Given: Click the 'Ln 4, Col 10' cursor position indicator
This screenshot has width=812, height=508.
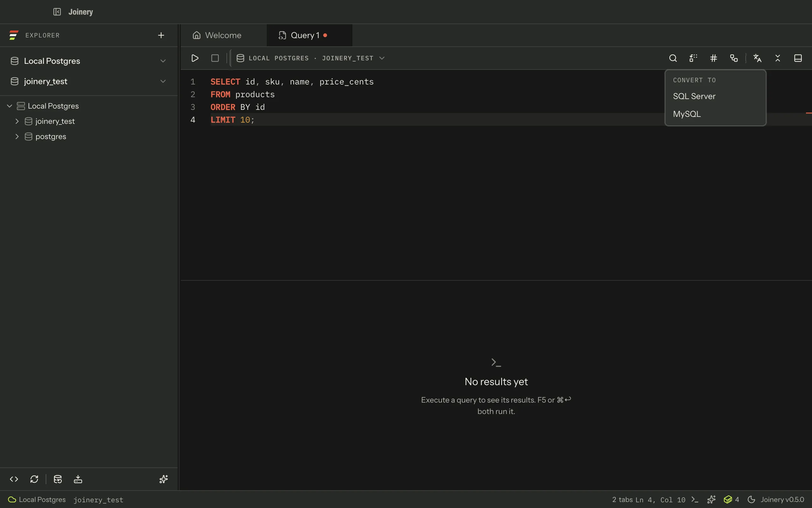Looking at the screenshot, I should pyautogui.click(x=660, y=500).
